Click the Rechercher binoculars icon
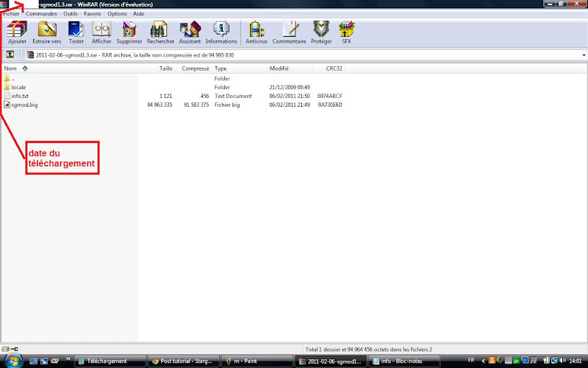 click(160, 32)
